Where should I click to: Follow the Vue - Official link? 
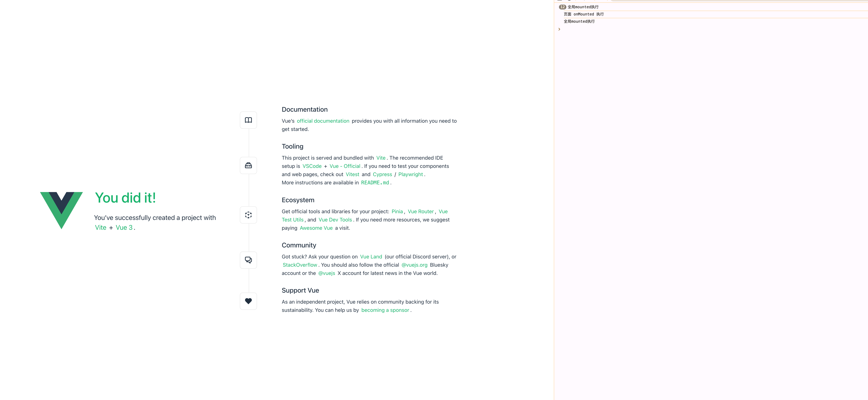tap(345, 166)
